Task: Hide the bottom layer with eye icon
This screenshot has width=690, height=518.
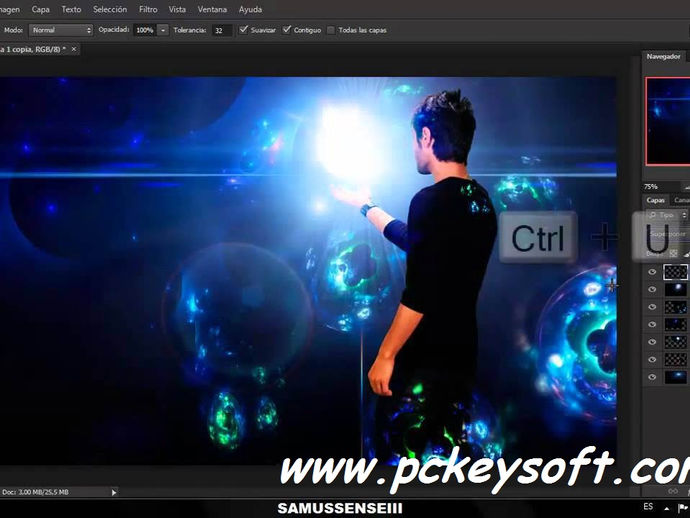Action: (x=652, y=377)
